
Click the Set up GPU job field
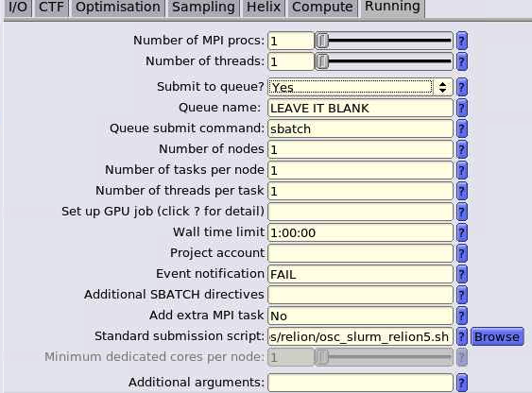pyautogui.click(x=360, y=212)
